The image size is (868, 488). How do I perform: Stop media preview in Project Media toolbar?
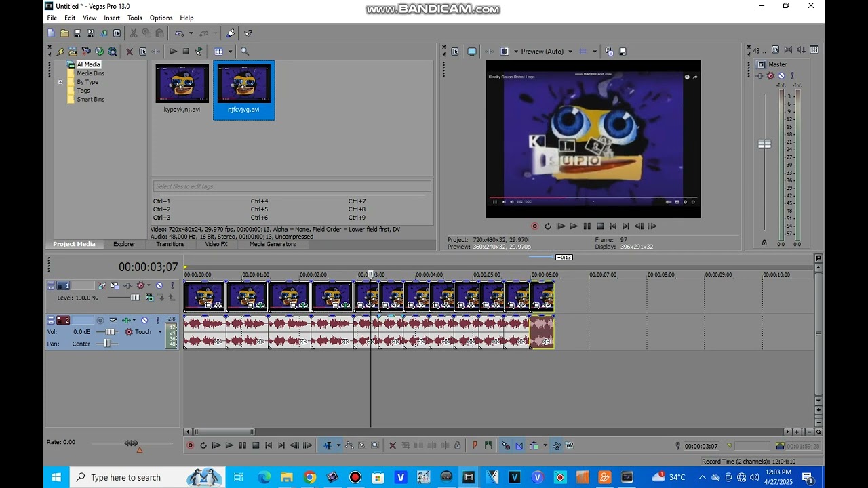(186, 52)
